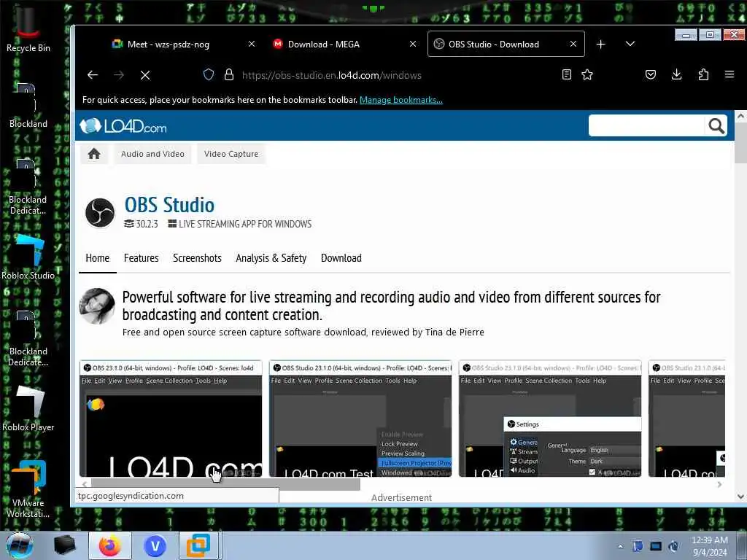Close the Download - MEGA tab
The width and height of the screenshot is (747, 560).
413,44
